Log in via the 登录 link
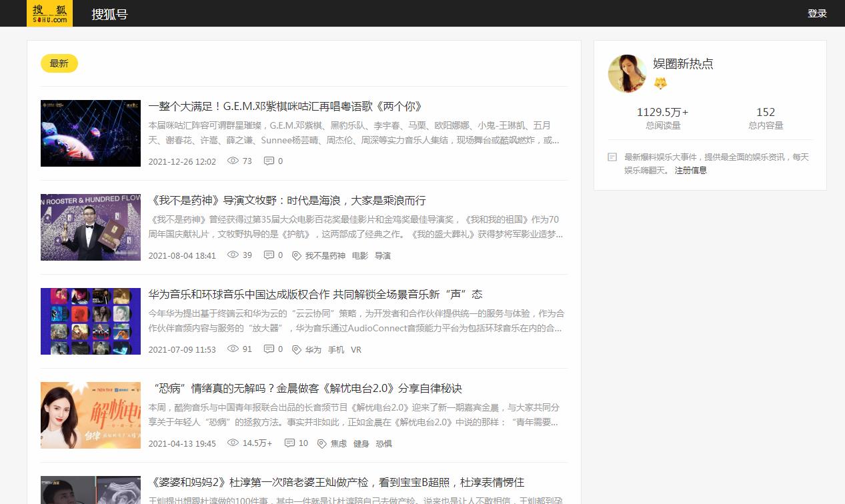The image size is (845, 504). pyautogui.click(x=817, y=13)
